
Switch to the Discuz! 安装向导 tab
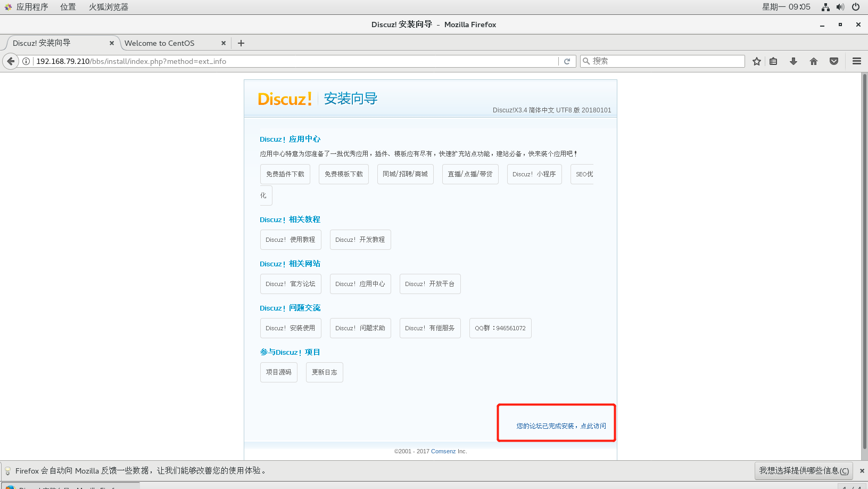pos(61,43)
